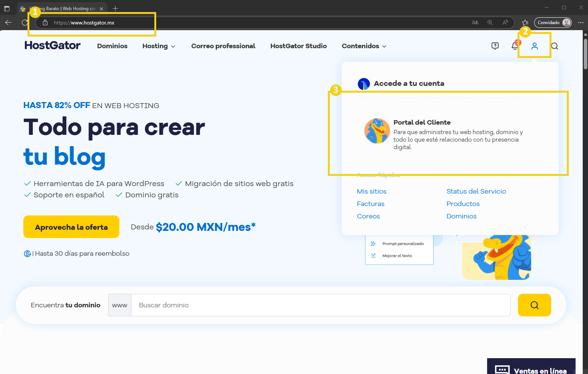Click the Ventas en línea chat icon
This screenshot has width=588, height=374.
pos(502,370)
